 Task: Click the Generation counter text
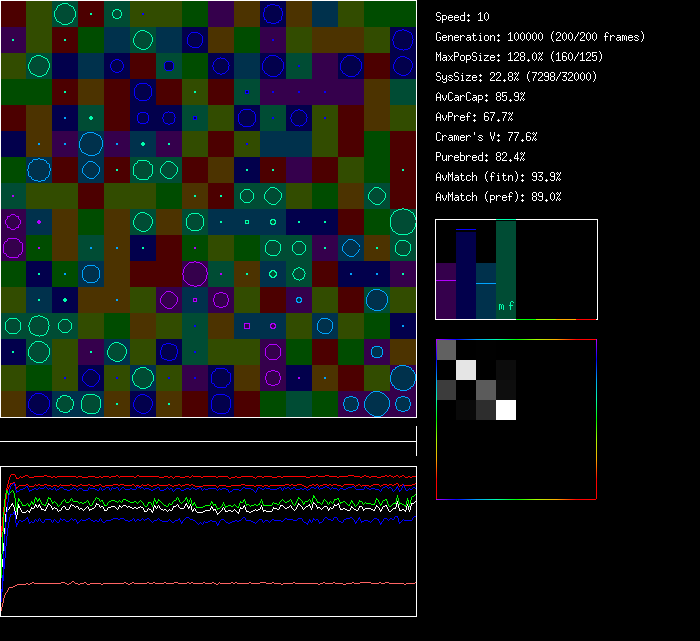pyautogui.click(x=540, y=37)
